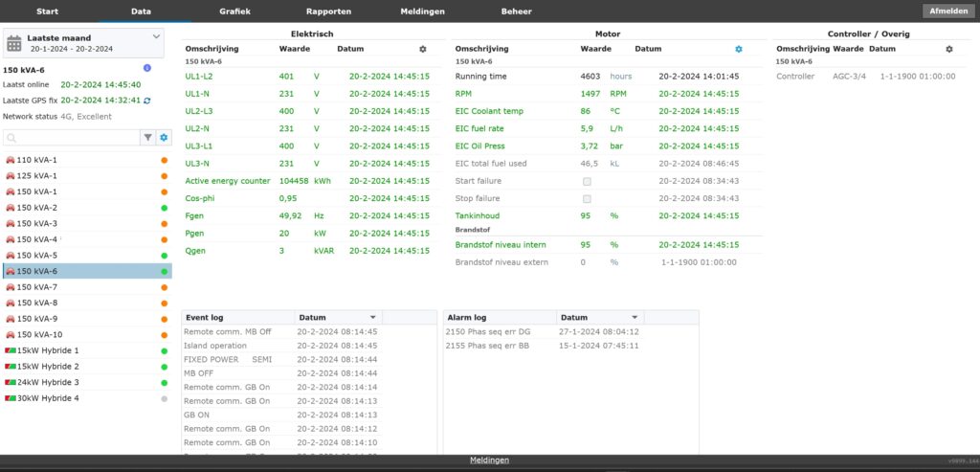
Task: Open the Rapporten tab
Action: point(328,11)
